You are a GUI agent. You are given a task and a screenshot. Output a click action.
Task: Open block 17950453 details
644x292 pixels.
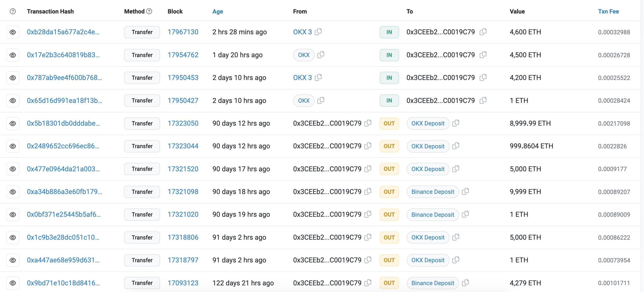point(183,78)
